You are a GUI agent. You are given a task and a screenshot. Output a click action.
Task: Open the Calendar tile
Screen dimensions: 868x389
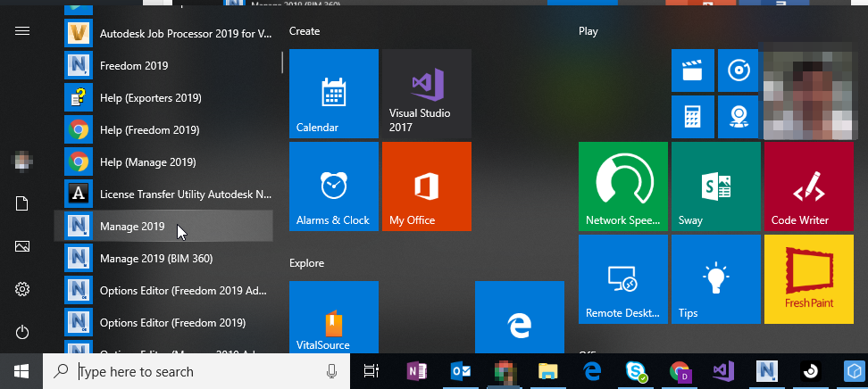point(333,94)
